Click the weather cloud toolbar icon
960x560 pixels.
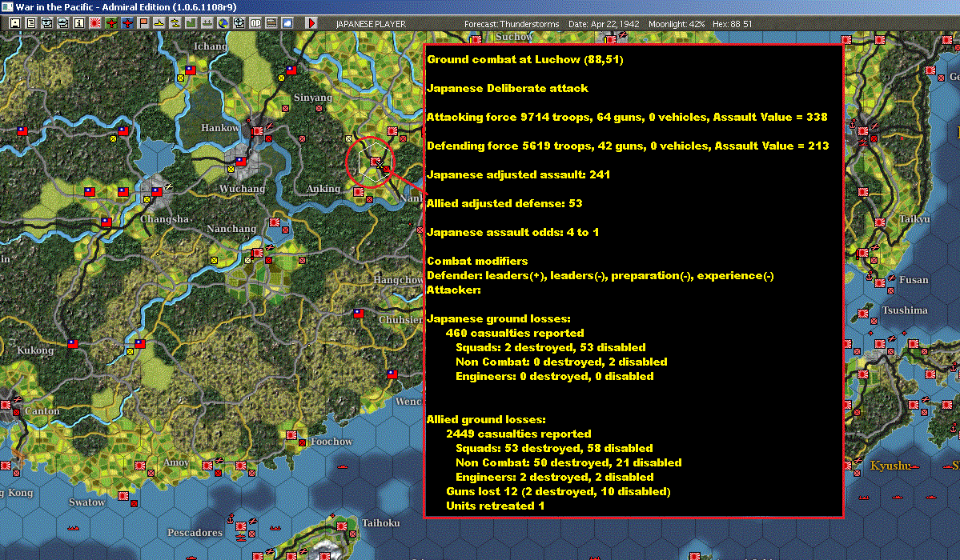click(x=287, y=23)
